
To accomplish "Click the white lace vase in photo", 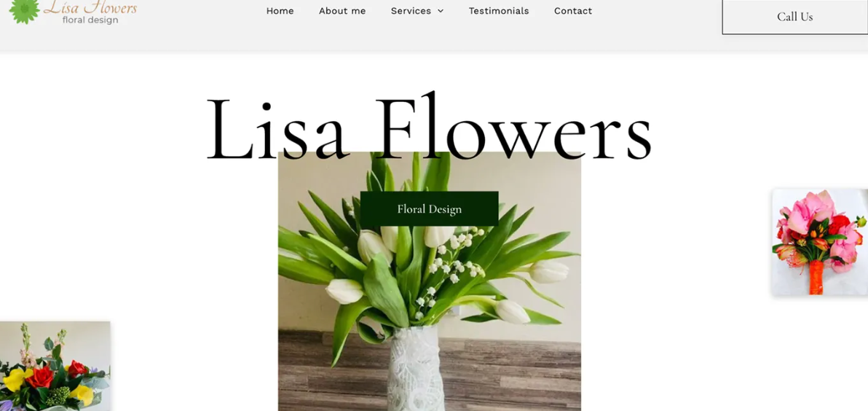I will [416, 369].
